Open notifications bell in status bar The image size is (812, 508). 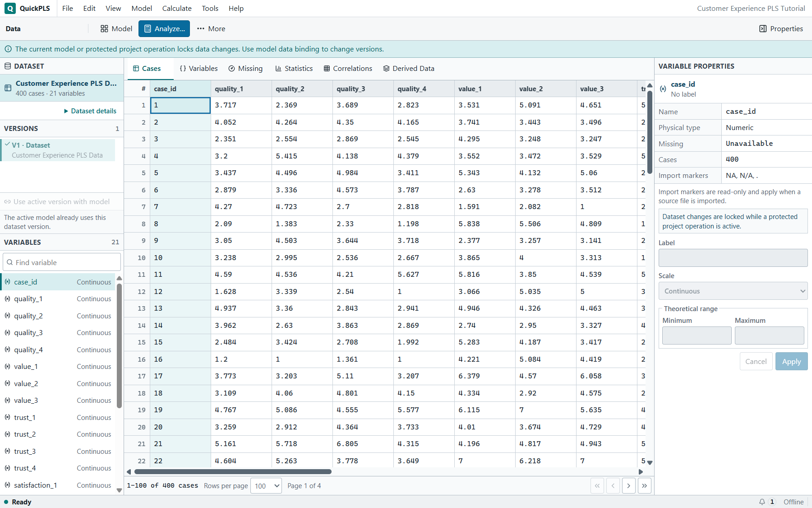point(762,502)
